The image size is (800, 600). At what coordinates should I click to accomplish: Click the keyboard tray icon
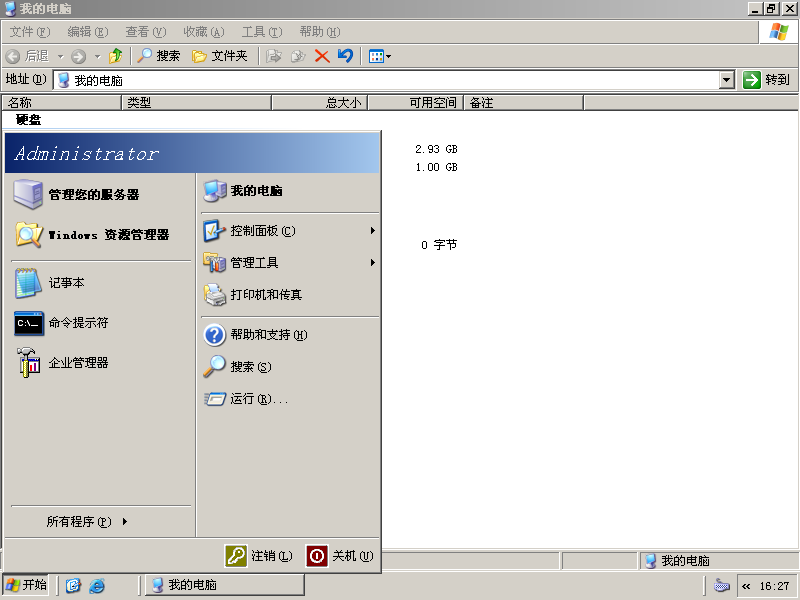click(x=721, y=586)
